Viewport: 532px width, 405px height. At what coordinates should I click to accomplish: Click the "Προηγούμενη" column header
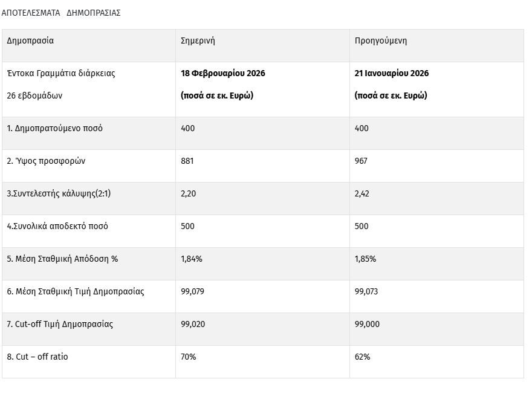coord(381,41)
